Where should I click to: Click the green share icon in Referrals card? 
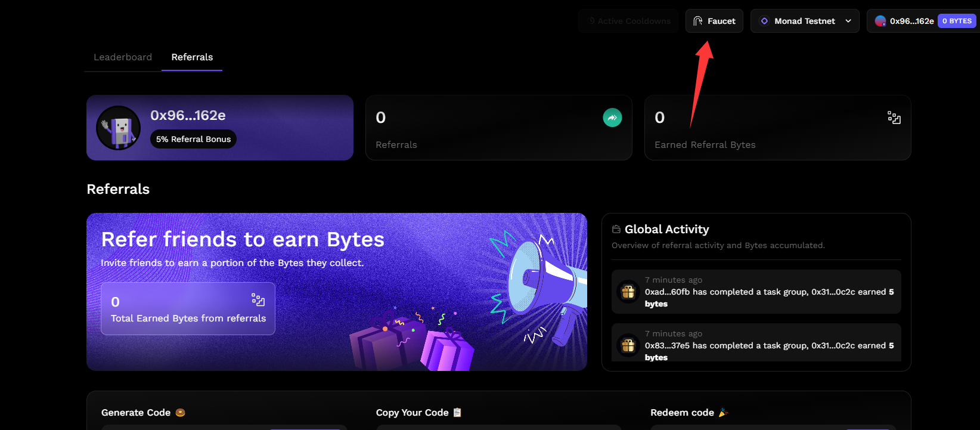tap(612, 117)
